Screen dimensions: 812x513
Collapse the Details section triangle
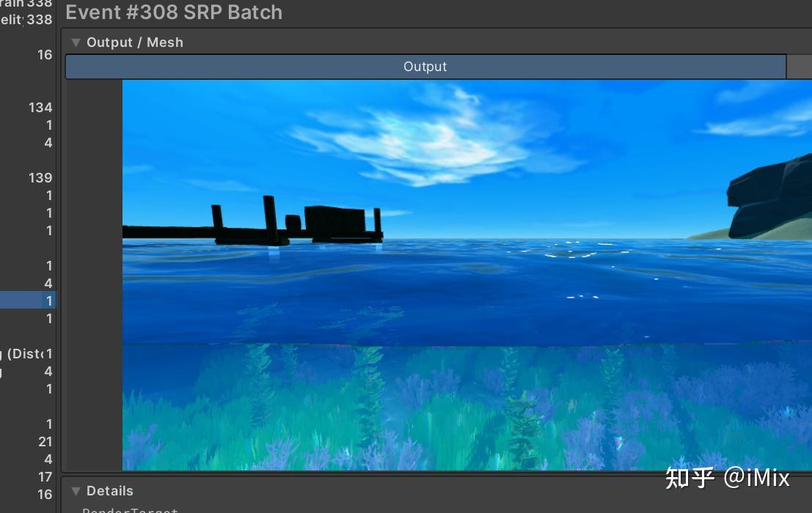[76, 491]
